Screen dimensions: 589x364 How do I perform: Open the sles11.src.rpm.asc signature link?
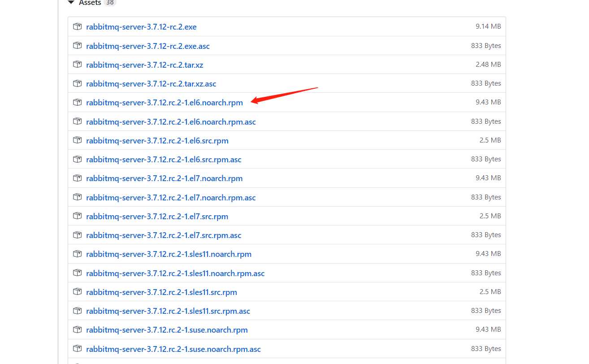point(168,311)
